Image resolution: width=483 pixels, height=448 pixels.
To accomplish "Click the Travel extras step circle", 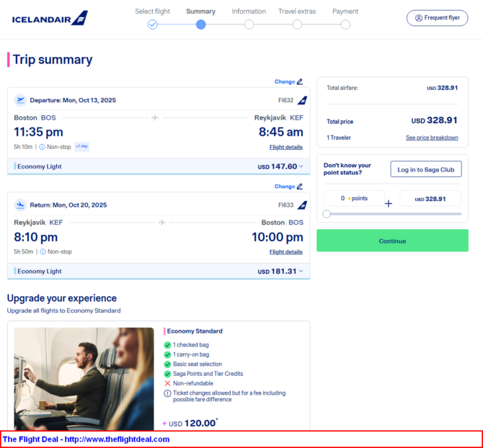I will pyautogui.click(x=297, y=24).
